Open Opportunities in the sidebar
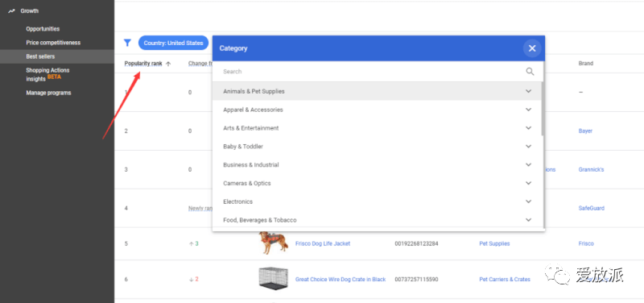The height and width of the screenshot is (303, 644). tap(43, 29)
